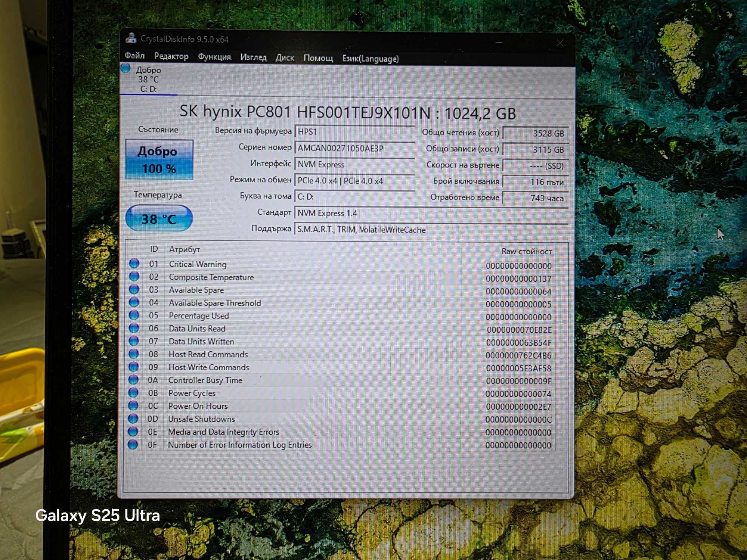Click the disk status circle beside Добро 38 °C
The height and width of the screenshot is (560, 747).
click(125, 68)
